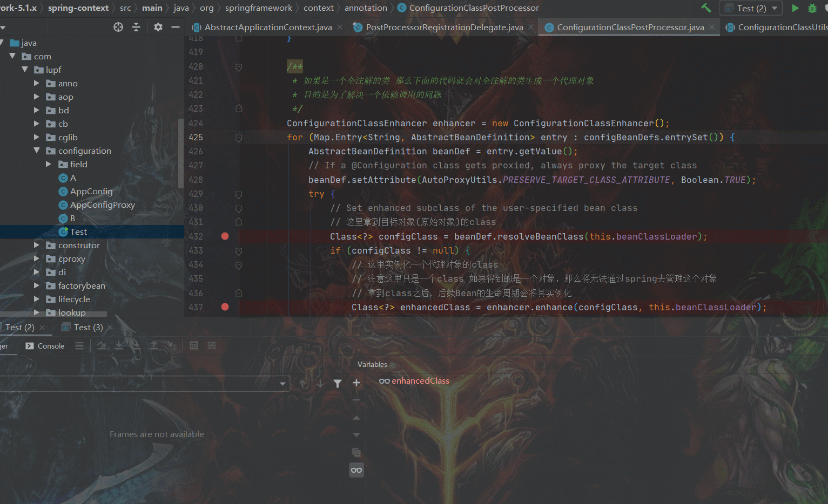Click the frames filter funnel icon
828x504 pixels.
(x=338, y=384)
